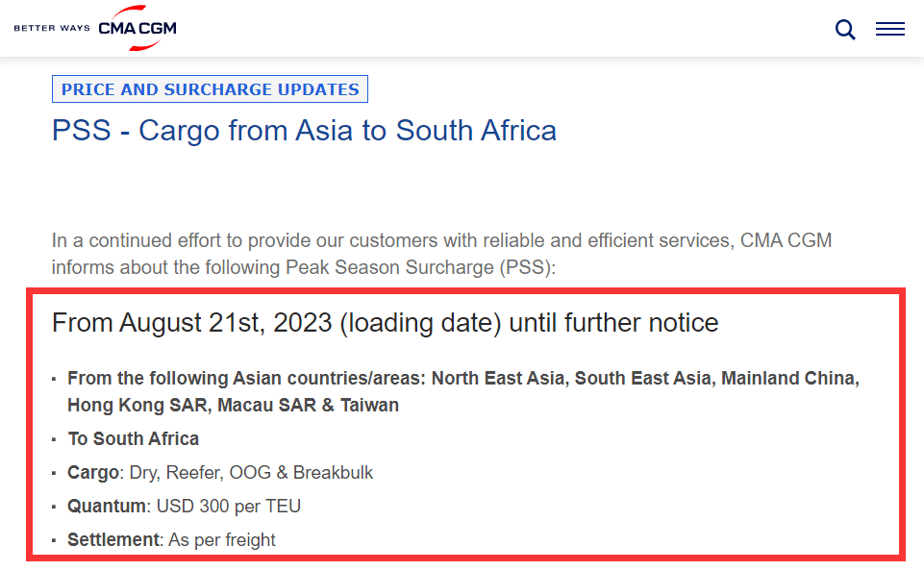
Task: Click the BETTER WAYS tagline
Action: pos(52,29)
